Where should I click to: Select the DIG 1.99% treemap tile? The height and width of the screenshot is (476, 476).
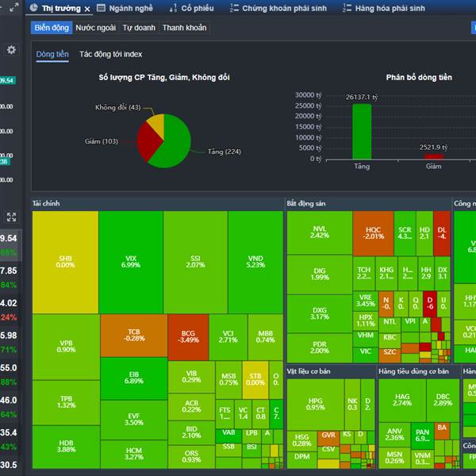coord(320,274)
